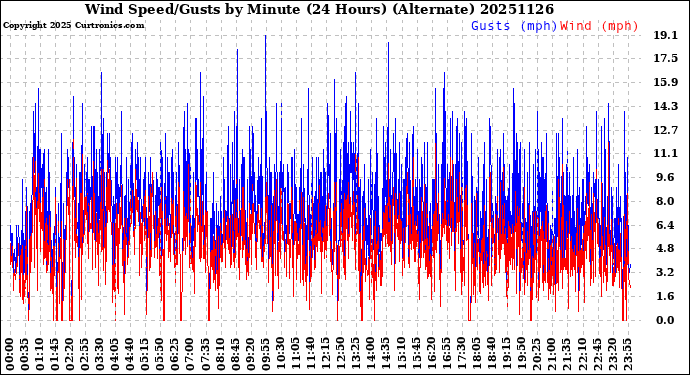The height and width of the screenshot is (375, 690).
Task: Click the 1.6 y-axis value
Action: tap(665, 296)
